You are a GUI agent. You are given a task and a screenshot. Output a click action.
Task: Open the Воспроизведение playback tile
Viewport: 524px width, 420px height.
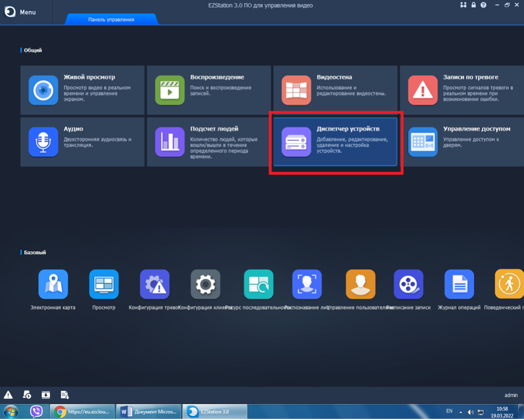tap(209, 90)
